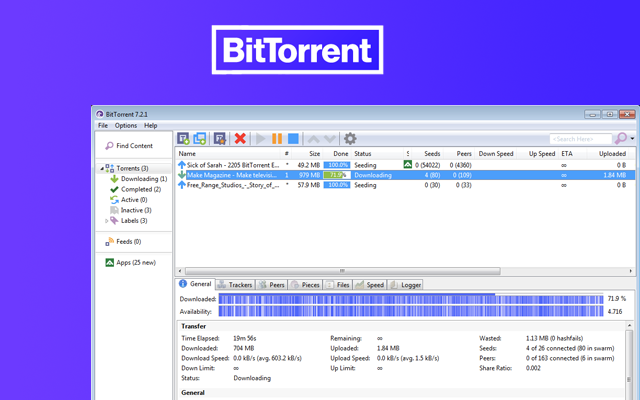
Task: Click Create New Torrent toolbar icon
Action: click(220, 139)
